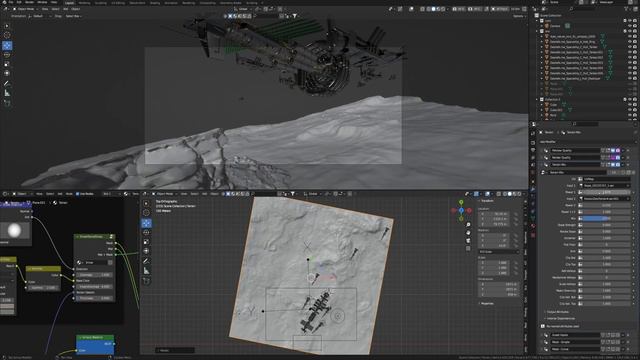Image resolution: width=640 pixels, height=360 pixels.
Task: Open the Render menu
Action: [x=29, y=2]
